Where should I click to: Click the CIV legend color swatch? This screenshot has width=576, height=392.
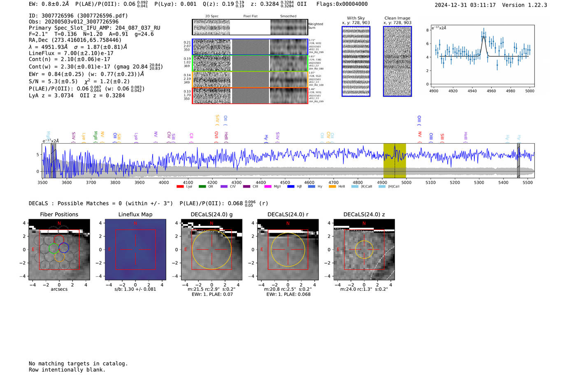pos(224,187)
